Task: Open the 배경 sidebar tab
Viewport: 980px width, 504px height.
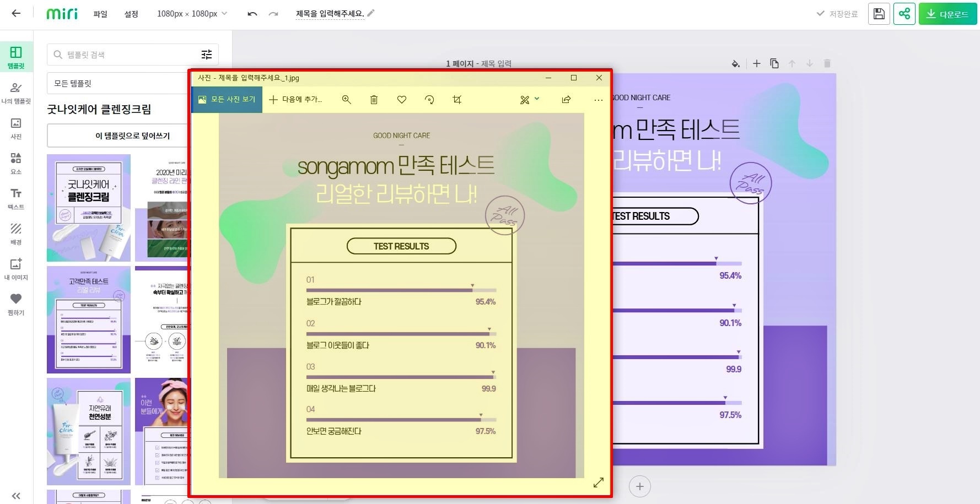Action: [x=16, y=234]
